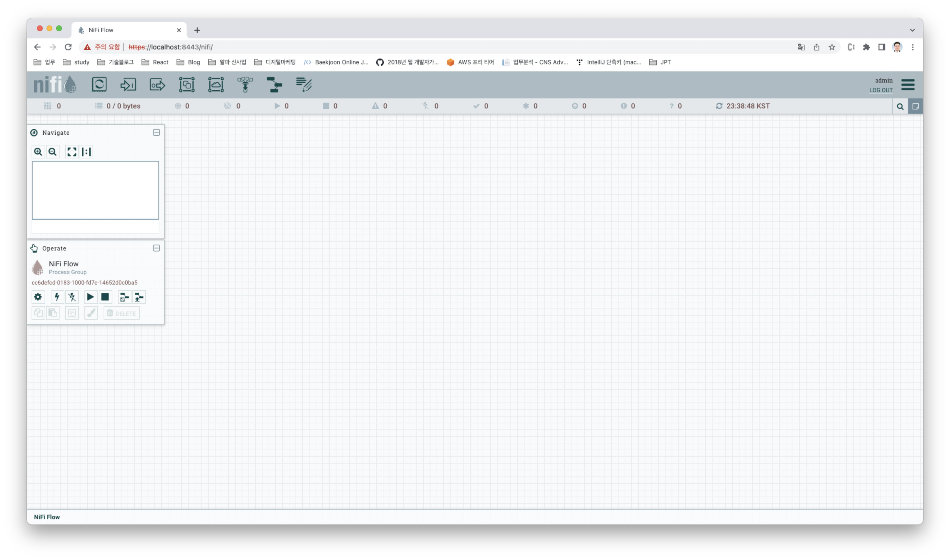Viewport: 950px width, 560px height.
Task: Select the Funnel toolbar icon
Action: [245, 84]
